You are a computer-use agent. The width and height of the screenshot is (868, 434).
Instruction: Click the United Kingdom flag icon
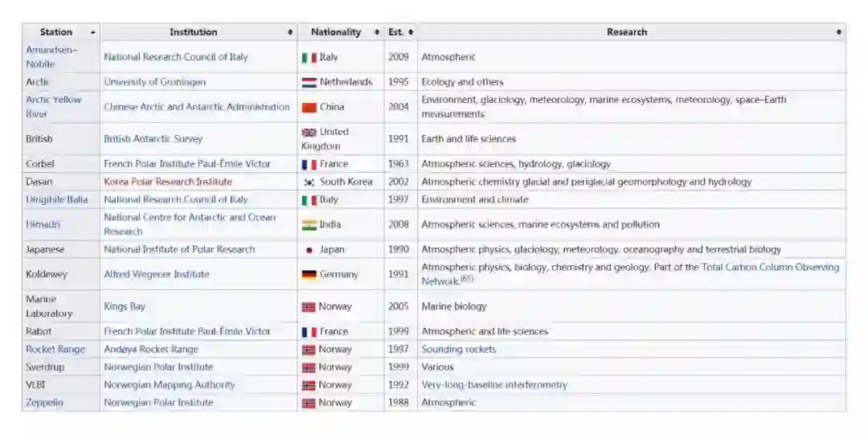point(309,133)
